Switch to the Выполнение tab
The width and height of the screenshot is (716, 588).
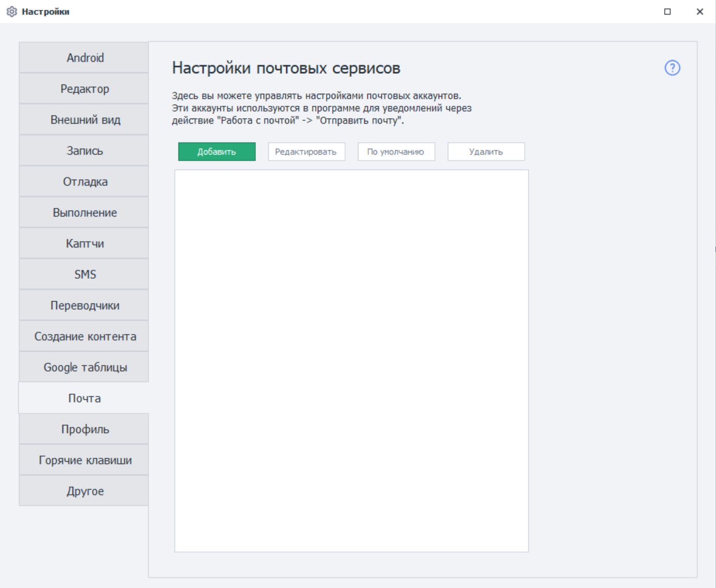coord(84,213)
